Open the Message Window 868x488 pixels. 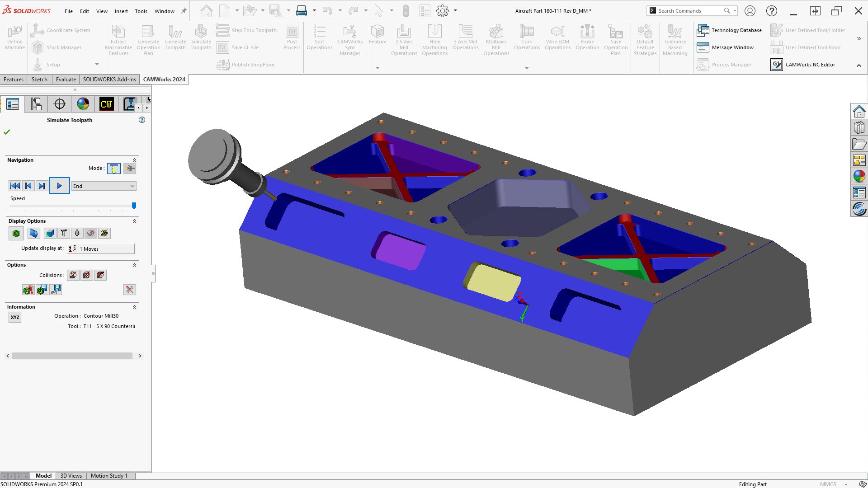click(x=725, y=47)
